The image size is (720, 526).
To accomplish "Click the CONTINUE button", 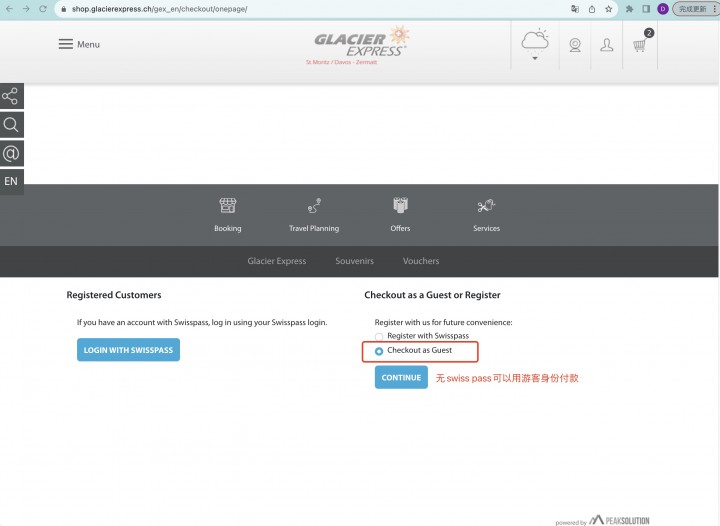I will pos(401,377).
